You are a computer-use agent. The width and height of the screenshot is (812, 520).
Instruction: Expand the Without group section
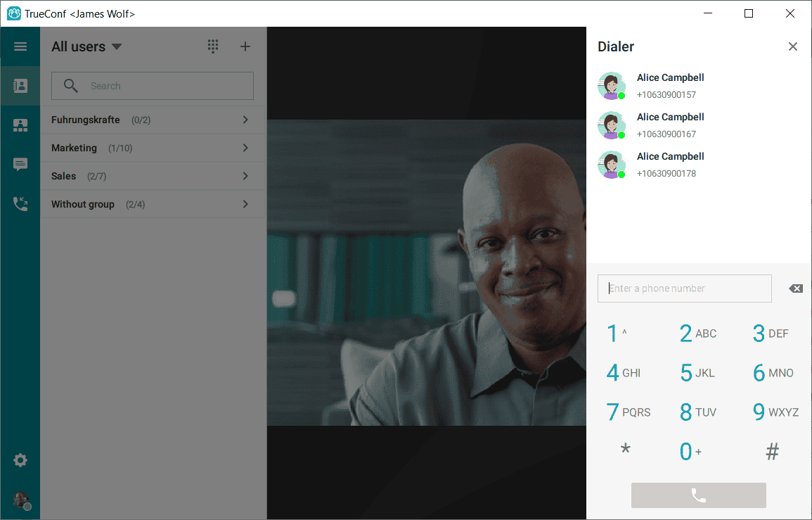(153, 204)
